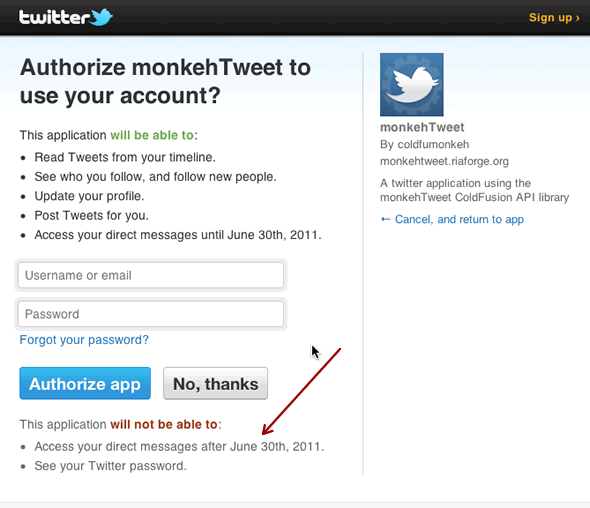Click the By coldfumonkeh author line
Screen dimensions: 590x508
(424, 144)
